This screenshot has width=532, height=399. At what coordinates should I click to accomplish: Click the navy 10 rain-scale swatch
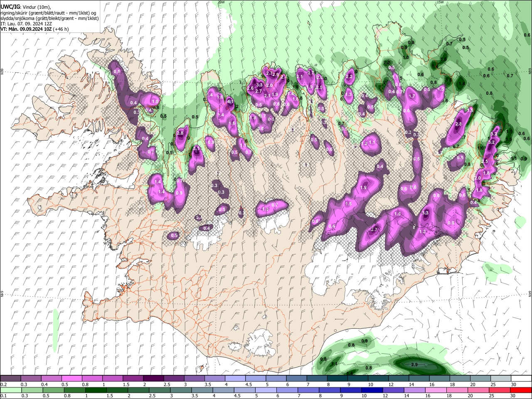point(372,390)
